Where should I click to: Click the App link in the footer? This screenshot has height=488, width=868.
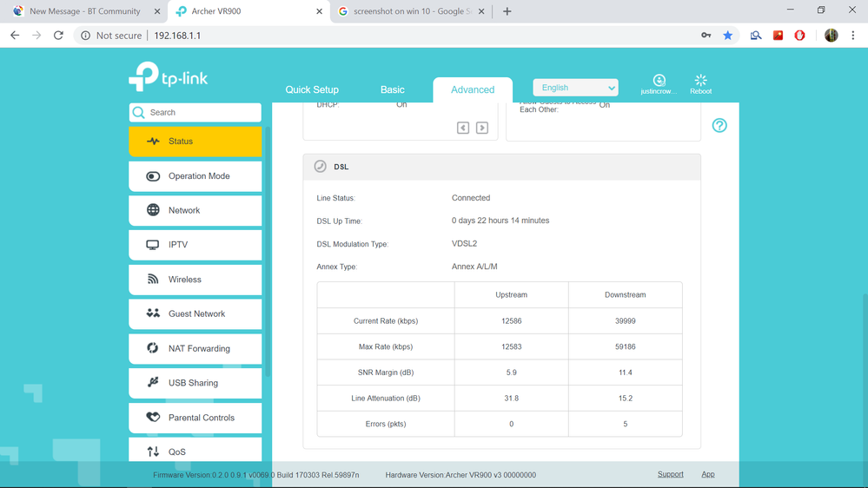pyautogui.click(x=708, y=474)
